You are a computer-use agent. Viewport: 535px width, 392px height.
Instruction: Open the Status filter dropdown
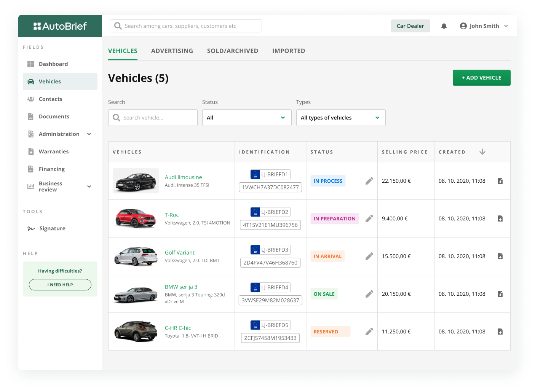pyautogui.click(x=246, y=117)
